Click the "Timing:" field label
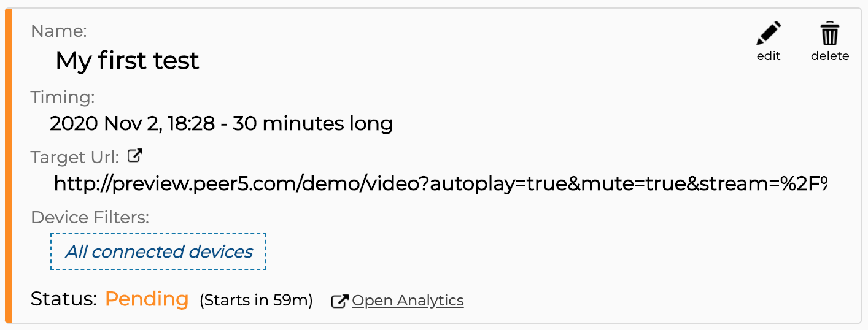 [x=63, y=97]
